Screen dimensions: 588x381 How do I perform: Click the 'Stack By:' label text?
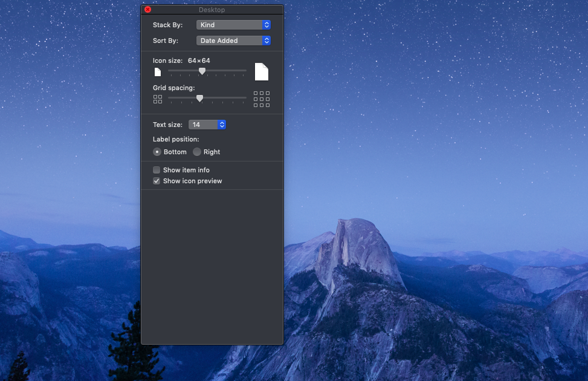167,25
